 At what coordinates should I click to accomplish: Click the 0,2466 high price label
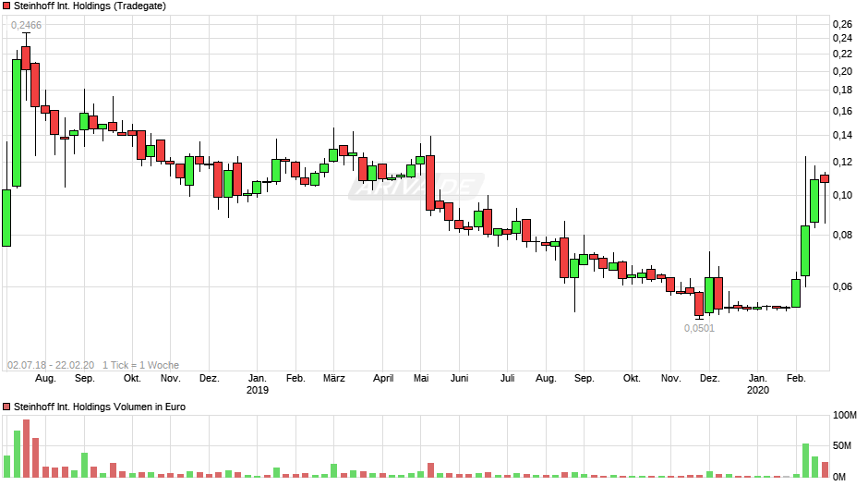pyautogui.click(x=26, y=25)
